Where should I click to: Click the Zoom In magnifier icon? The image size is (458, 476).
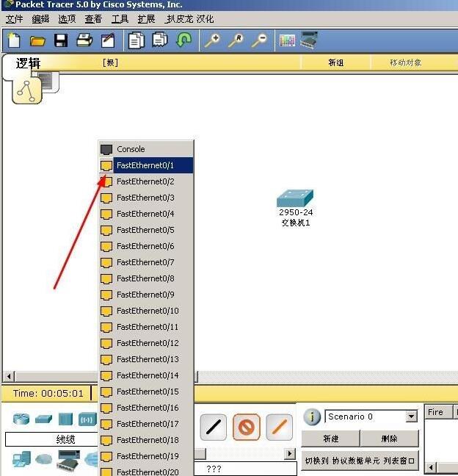(x=212, y=40)
